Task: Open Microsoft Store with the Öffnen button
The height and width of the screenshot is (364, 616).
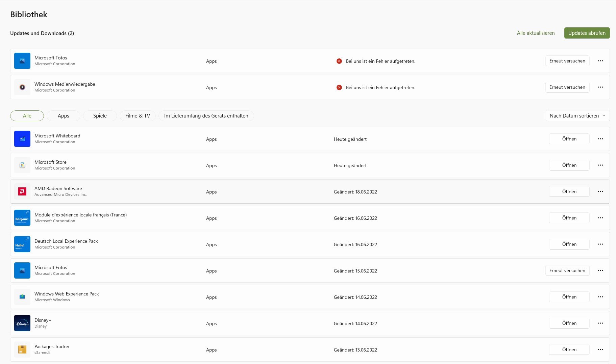Action: 569,165
